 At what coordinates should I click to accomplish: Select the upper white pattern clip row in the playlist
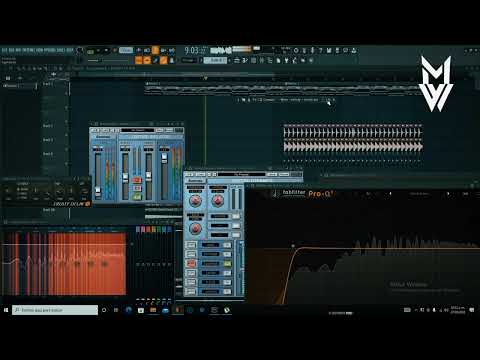(353, 133)
